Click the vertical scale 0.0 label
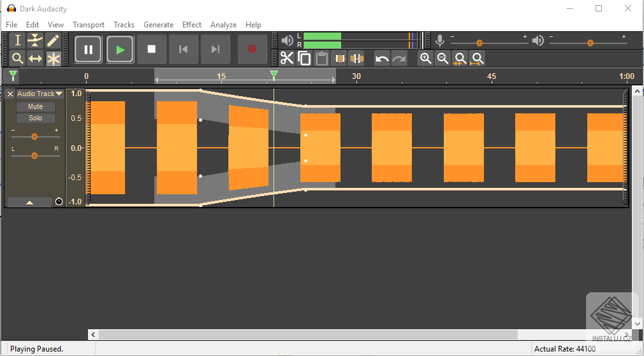644x356 pixels. pyautogui.click(x=76, y=148)
